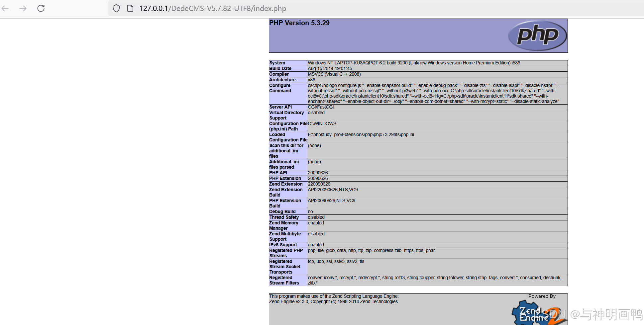Select the PHP Version 5.3.29 heading
The width and height of the screenshot is (644, 325).
[299, 23]
